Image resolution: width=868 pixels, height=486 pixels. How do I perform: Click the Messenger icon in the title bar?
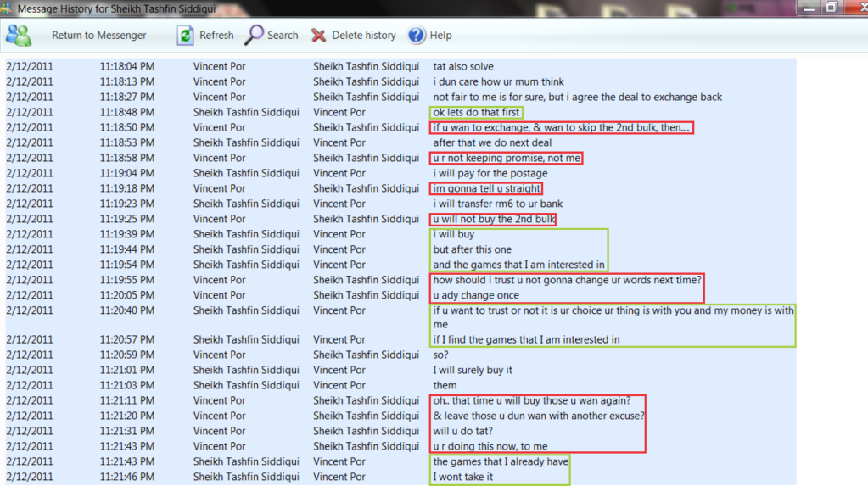(x=8, y=8)
